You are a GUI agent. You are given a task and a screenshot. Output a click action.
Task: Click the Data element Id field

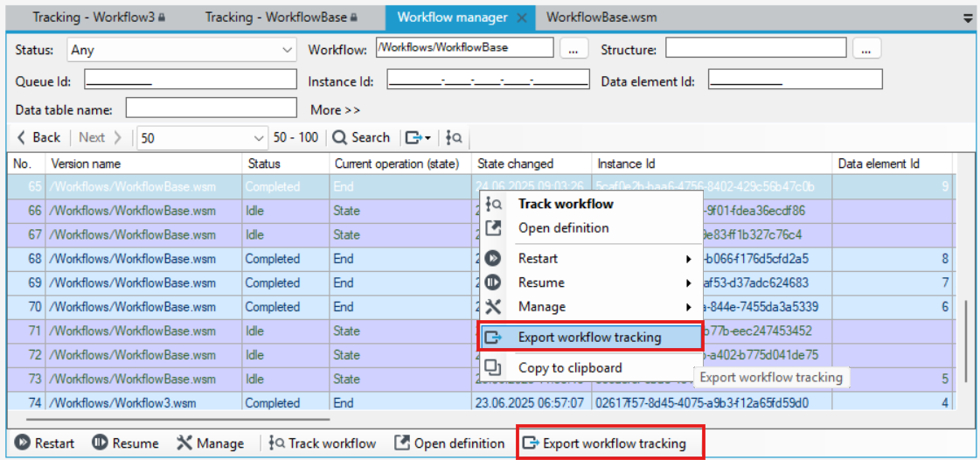(795, 80)
